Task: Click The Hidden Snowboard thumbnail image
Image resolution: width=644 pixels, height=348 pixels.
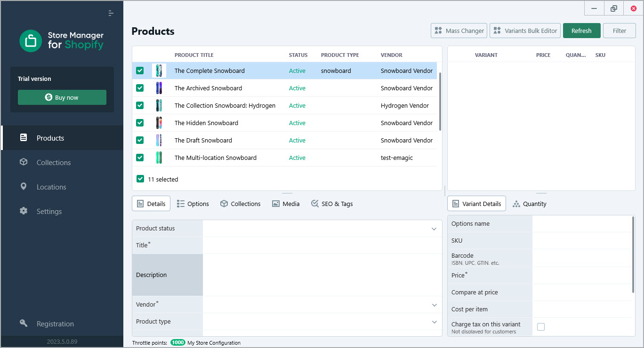Action: point(159,123)
